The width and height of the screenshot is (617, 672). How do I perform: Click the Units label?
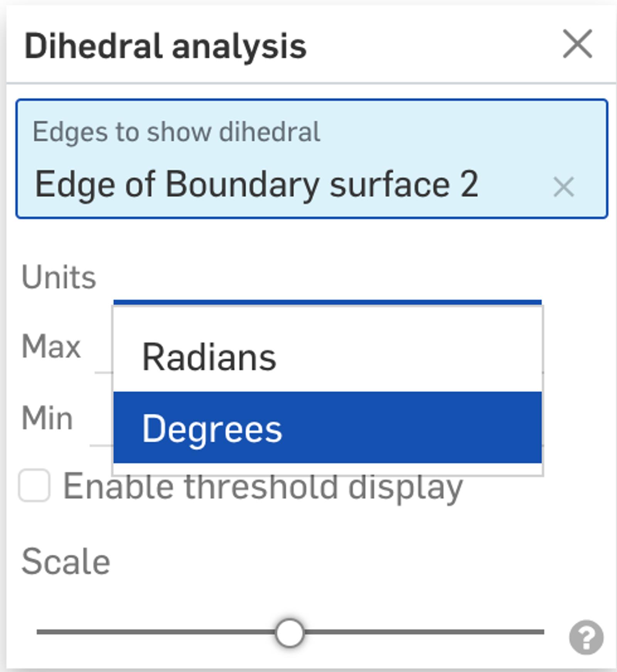coord(59,277)
